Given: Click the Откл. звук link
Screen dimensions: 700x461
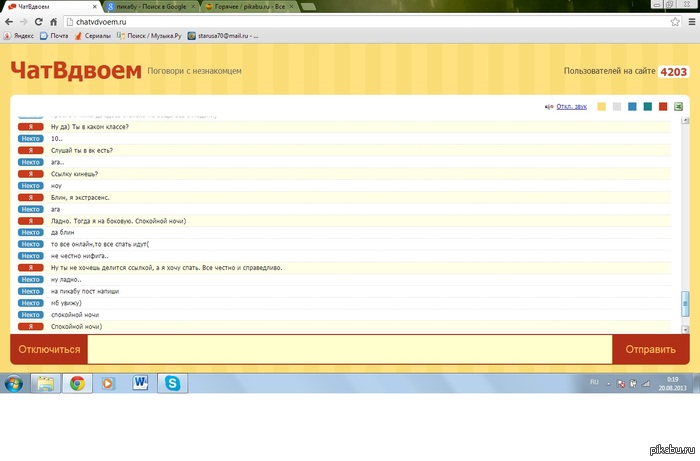Looking at the screenshot, I should pos(571,107).
